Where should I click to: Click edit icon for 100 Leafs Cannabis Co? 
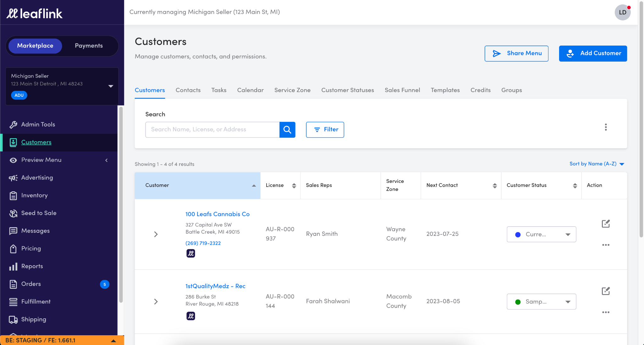(606, 224)
